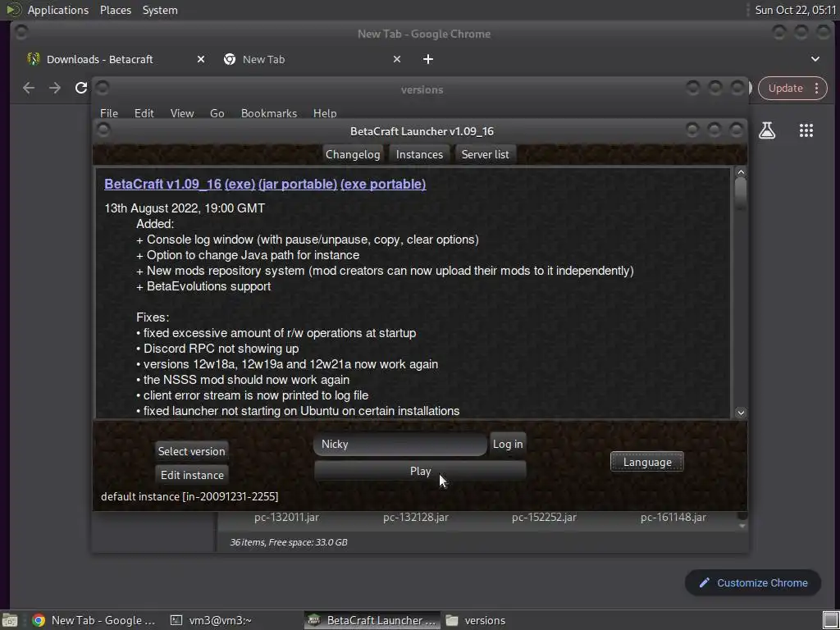Open the Google apps grid icon
This screenshot has width=840, height=630.
(806, 130)
